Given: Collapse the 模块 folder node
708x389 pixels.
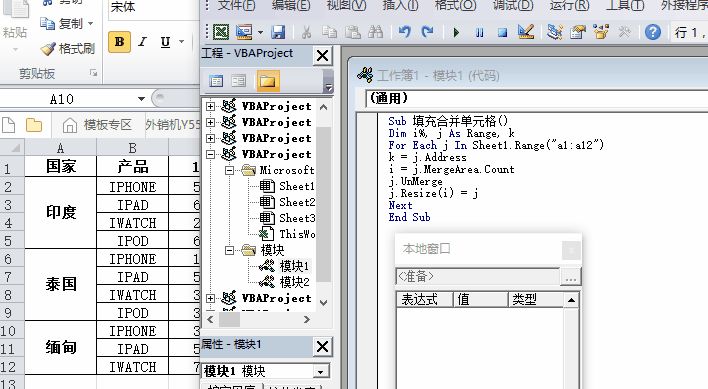Looking at the screenshot, I should click(229, 250).
